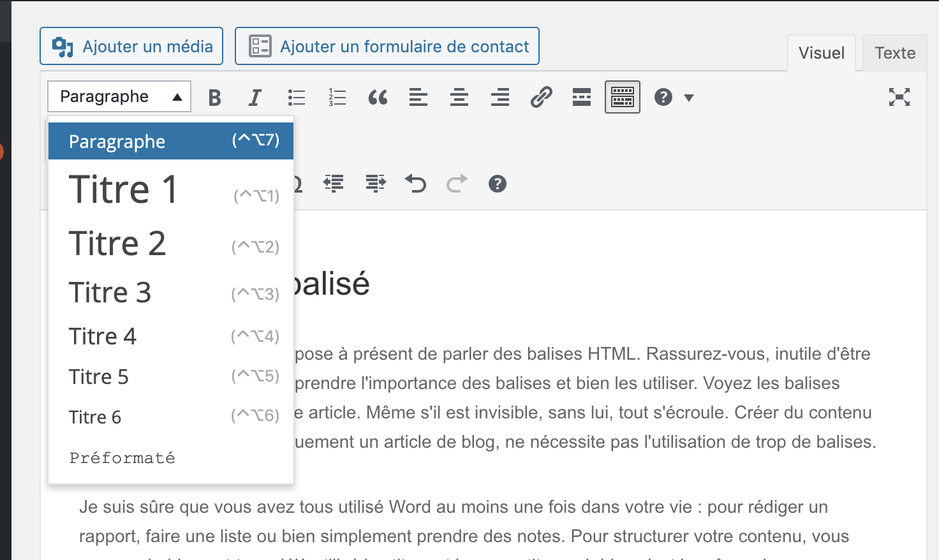
Task: Collapse the Paragraphe format dropdown
Action: pos(119,96)
